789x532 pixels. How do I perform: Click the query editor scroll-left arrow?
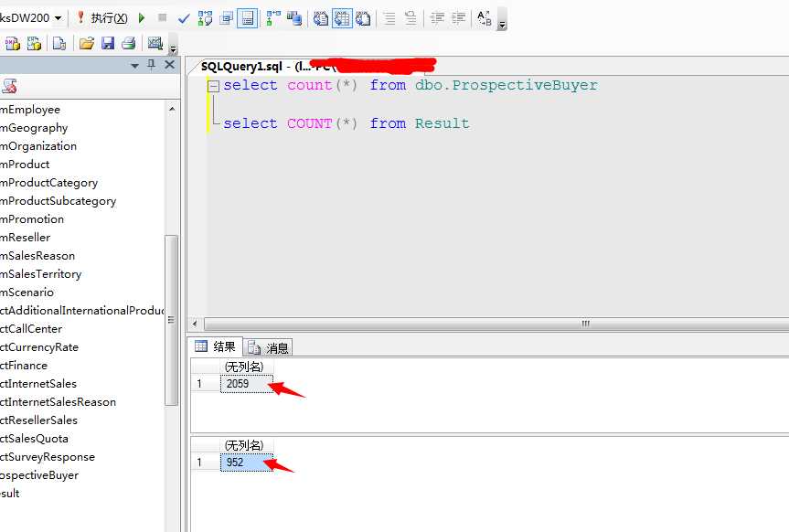[x=195, y=324]
